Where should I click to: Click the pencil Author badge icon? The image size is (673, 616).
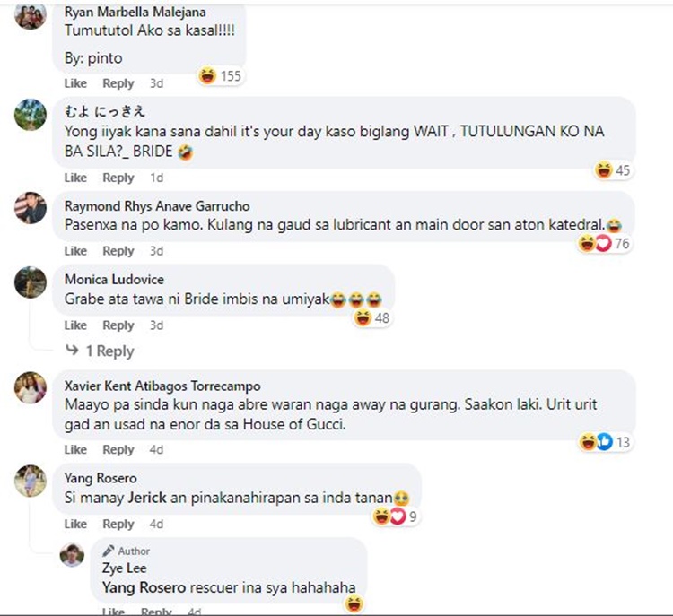(109, 551)
